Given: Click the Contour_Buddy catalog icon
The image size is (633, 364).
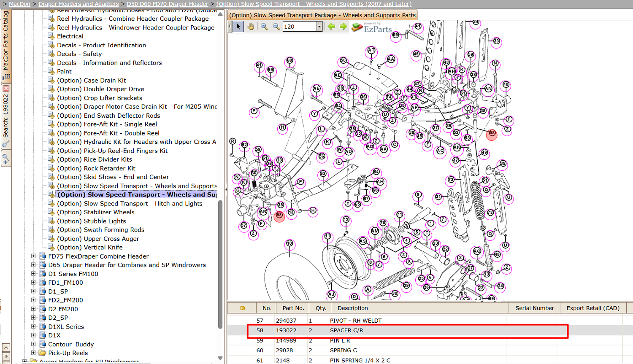Looking at the screenshot, I should (x=42, y=344).
